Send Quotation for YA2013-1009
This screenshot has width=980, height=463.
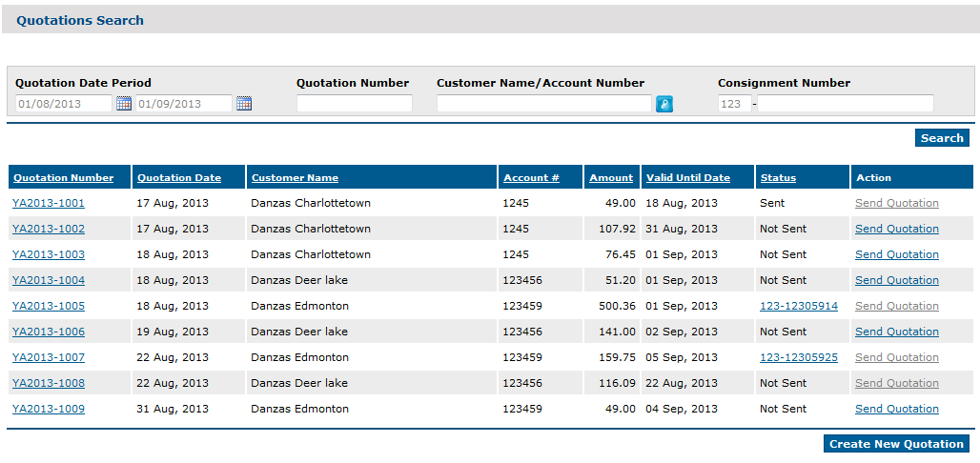897,409
